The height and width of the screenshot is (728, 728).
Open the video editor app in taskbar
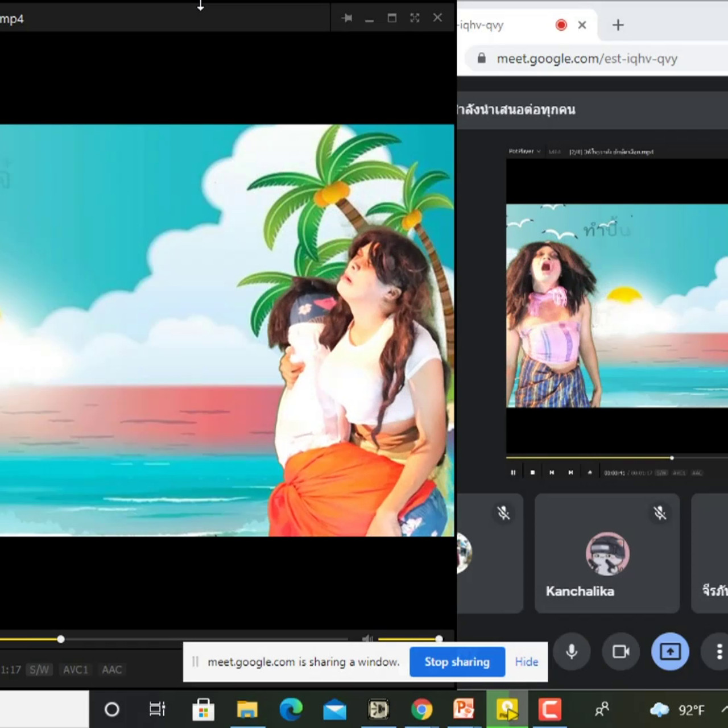(378, 709)
